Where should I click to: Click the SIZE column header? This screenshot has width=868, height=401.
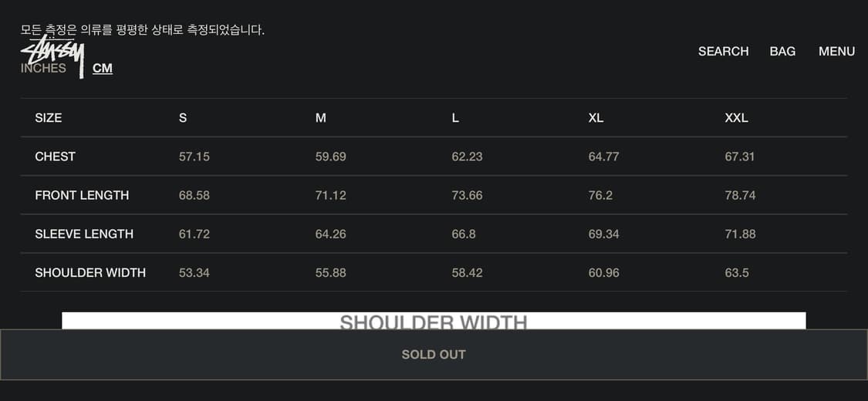pos(49,118)
